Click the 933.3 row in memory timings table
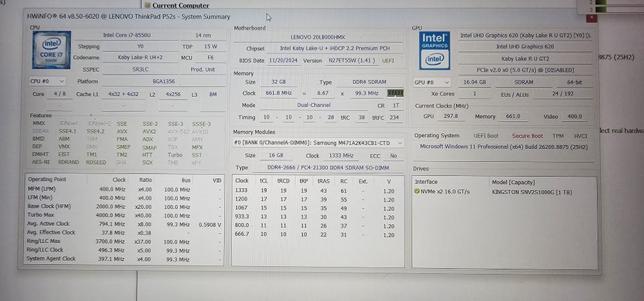Viewport: 644px width, 301px height. click(x=318, y=217)
